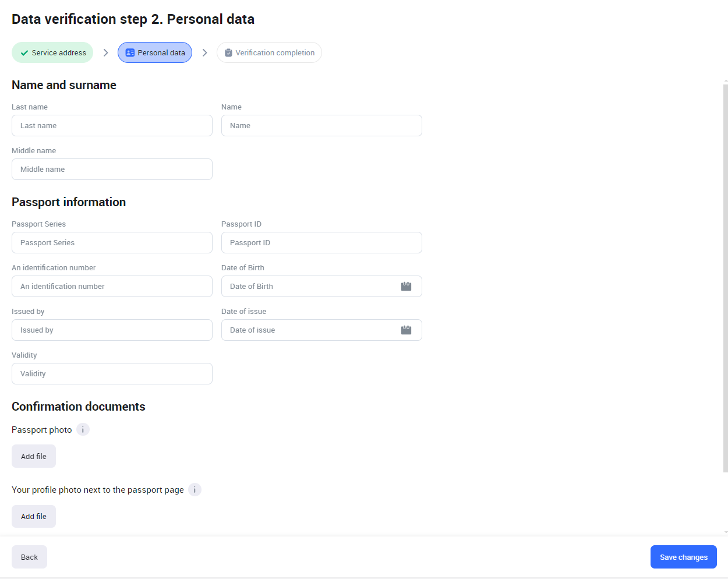Click into the Passport Series field

(112, 243)
